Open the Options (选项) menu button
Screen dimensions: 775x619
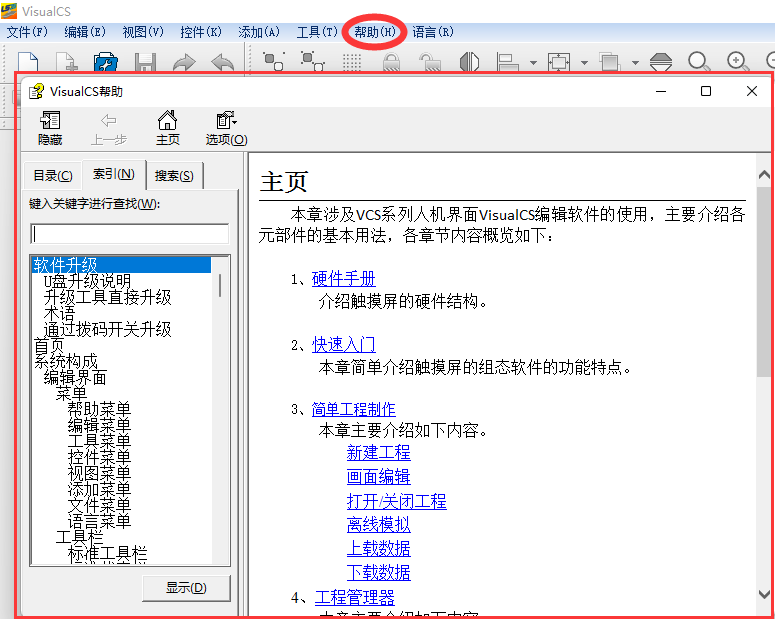[x=226, y=128]
